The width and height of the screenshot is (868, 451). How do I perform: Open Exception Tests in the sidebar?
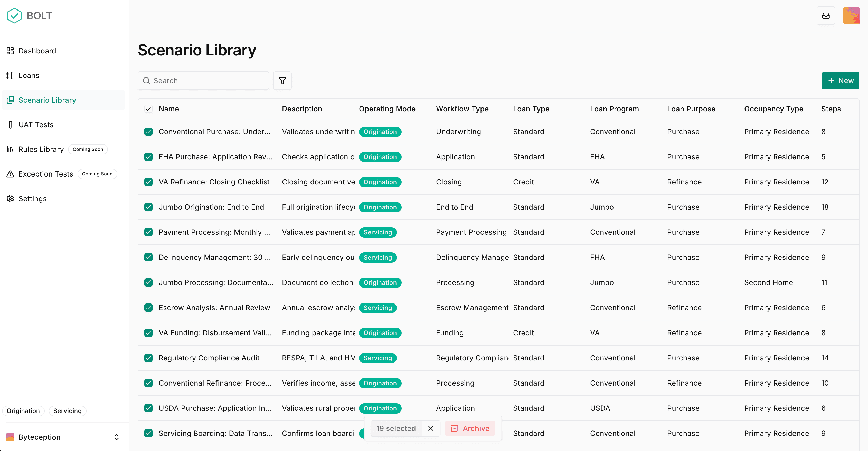63,174
